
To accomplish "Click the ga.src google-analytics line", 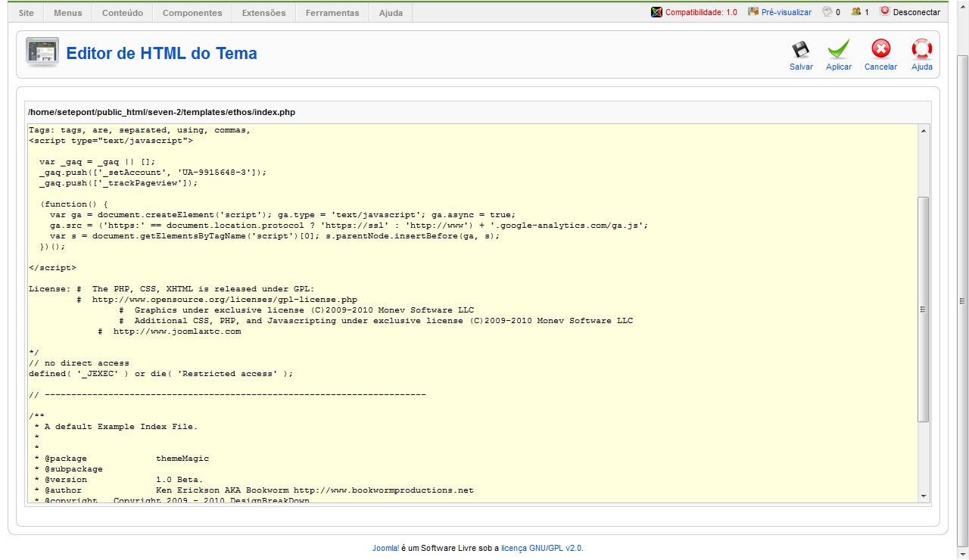I will point(349,225).
